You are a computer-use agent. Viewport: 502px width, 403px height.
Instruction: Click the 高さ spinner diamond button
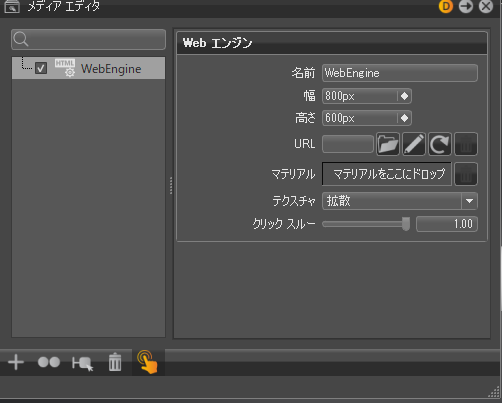pyautogui.click(x=404, y=118)
